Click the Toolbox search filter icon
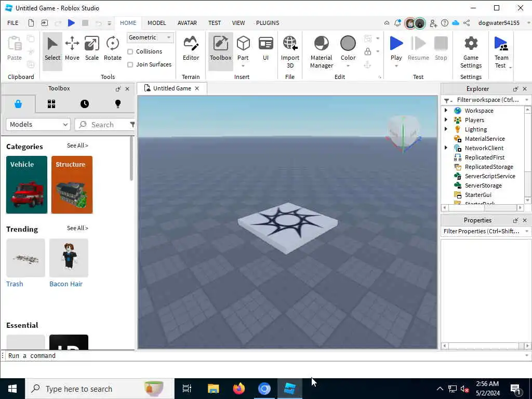This screenshot has height=399, width=532. 132,125
